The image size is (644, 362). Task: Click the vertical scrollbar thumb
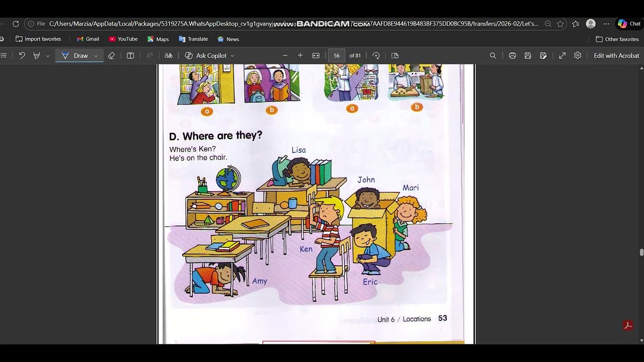click(641, 252)
